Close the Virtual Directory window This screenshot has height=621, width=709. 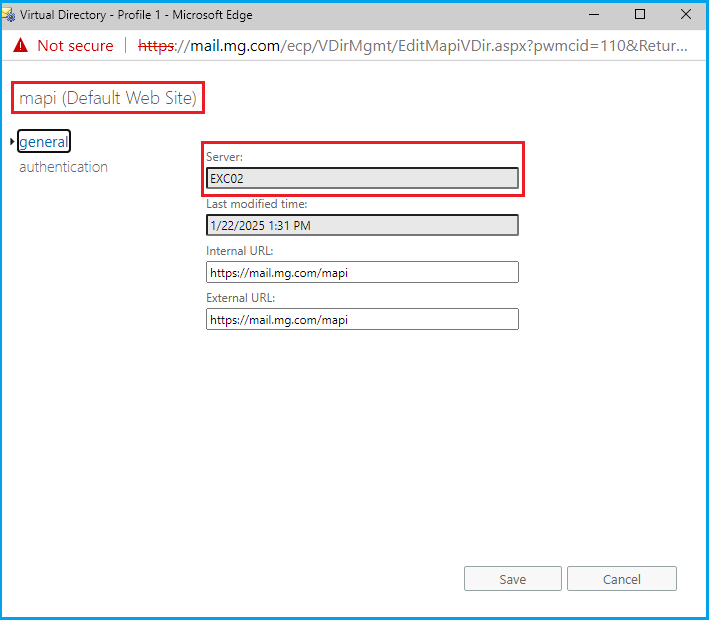click(x=685, y=15)
